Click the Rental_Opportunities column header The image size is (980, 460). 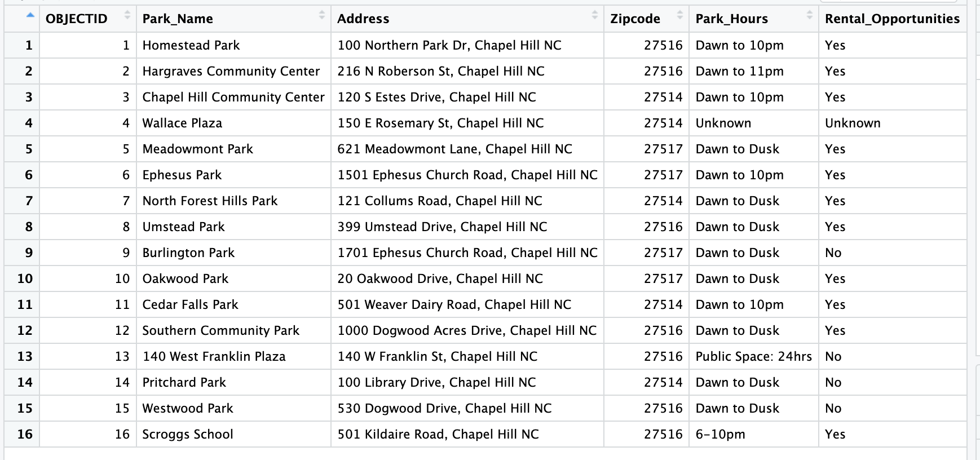(892, 19)
